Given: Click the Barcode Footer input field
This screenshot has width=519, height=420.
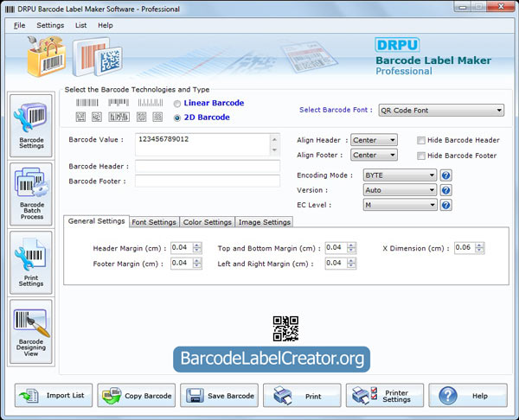Looking at the screenshot, I should tap(208, 181).
